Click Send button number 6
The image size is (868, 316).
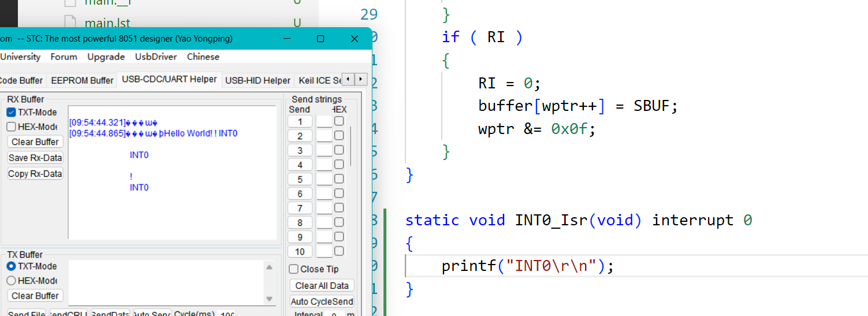(300, 194)
